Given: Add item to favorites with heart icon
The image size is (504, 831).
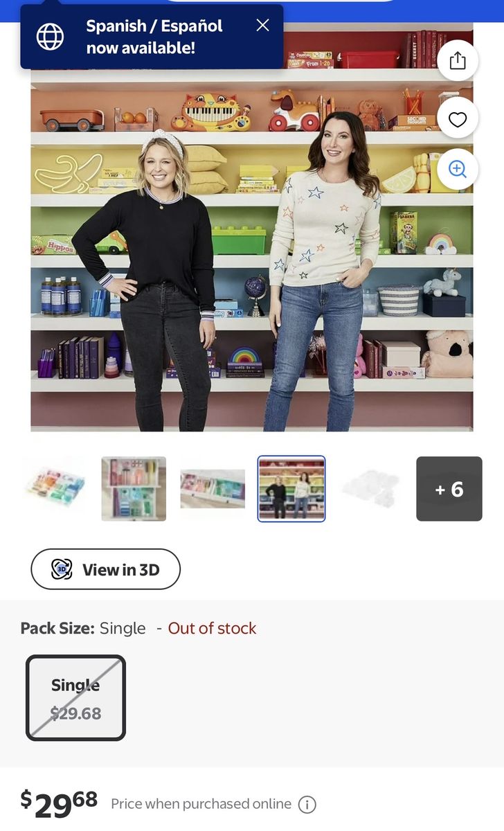Looking at the screenshot, I should coord(458,119).
